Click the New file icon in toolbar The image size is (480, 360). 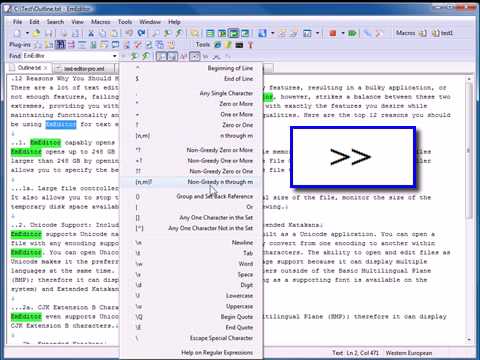pyautogui.click(x=17, y=33)
